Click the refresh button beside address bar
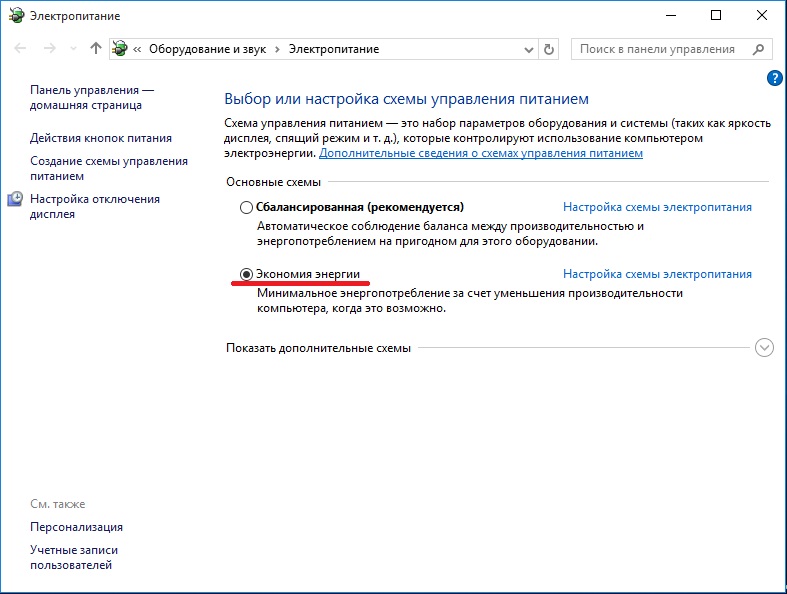 pyautogui.click(x=548, y=49)
